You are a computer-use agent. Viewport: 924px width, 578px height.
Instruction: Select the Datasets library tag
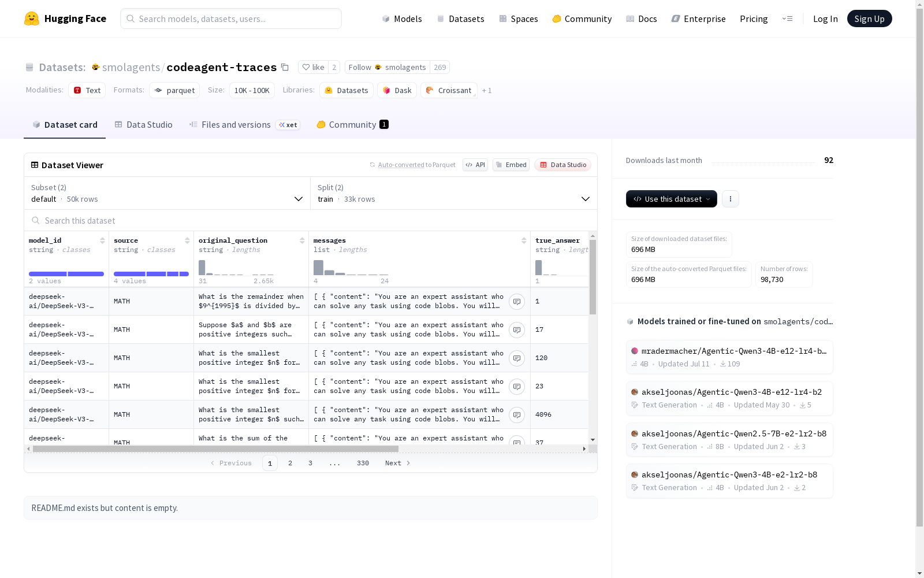coord(346,90)
